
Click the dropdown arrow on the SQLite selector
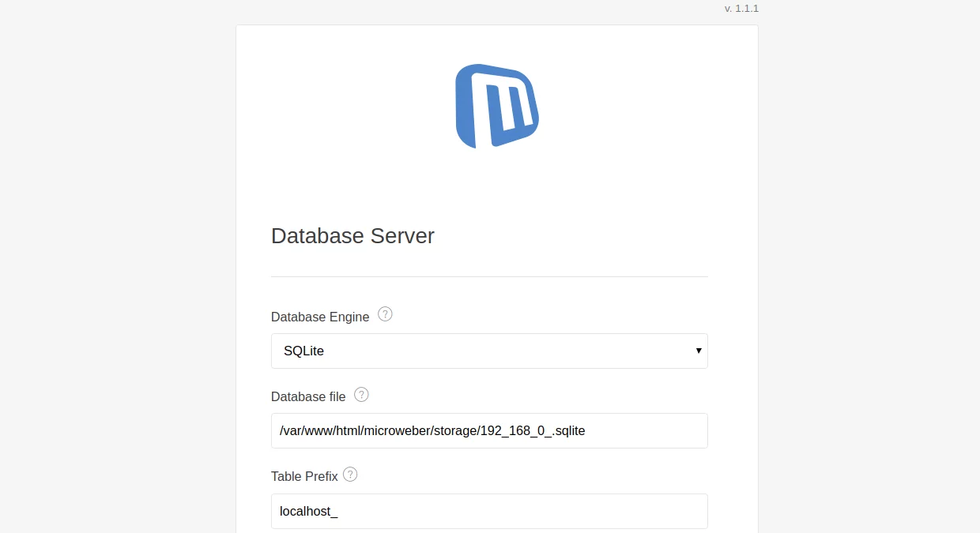pos(699,351)
